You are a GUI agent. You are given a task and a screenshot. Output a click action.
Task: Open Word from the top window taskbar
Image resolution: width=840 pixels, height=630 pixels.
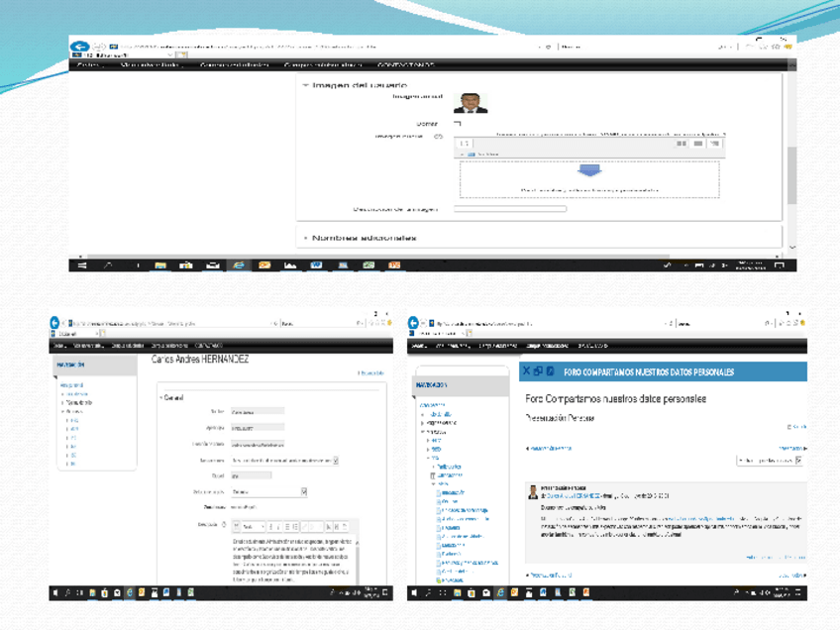coord(317,265)
